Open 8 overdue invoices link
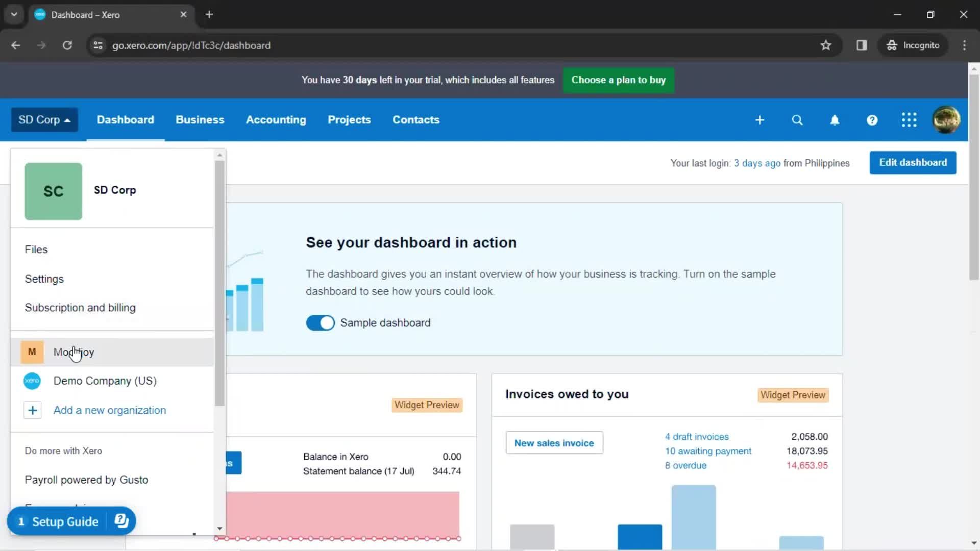 point(685,465)
